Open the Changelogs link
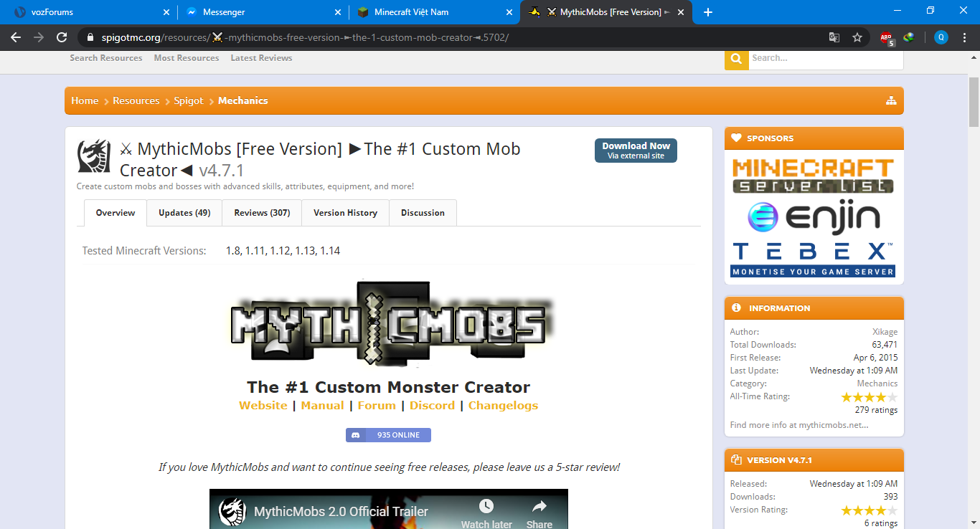This screenshot has width=980, height=529. (x=503, y=406)
